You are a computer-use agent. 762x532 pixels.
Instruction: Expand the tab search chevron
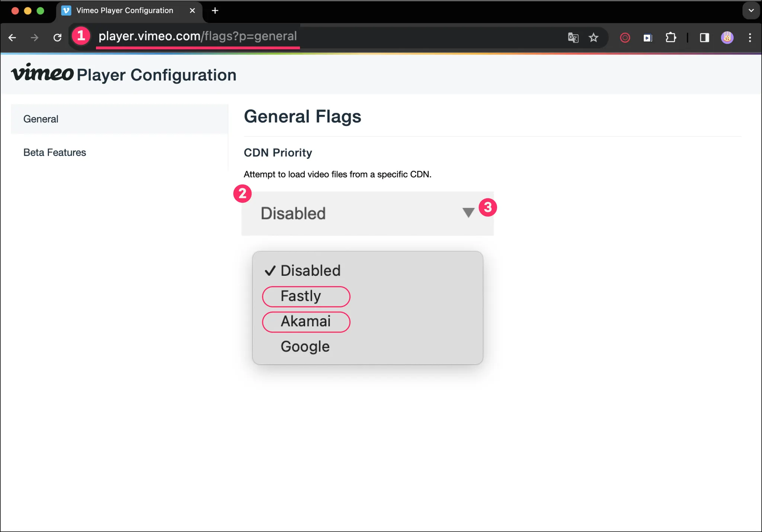[x=751, y=10]
